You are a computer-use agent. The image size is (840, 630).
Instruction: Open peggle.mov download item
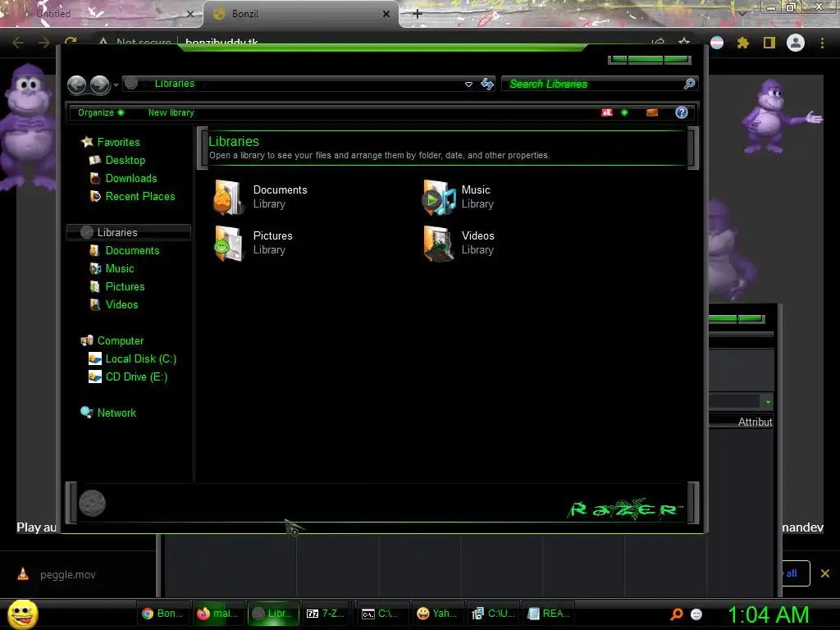[x=67, y=575]
